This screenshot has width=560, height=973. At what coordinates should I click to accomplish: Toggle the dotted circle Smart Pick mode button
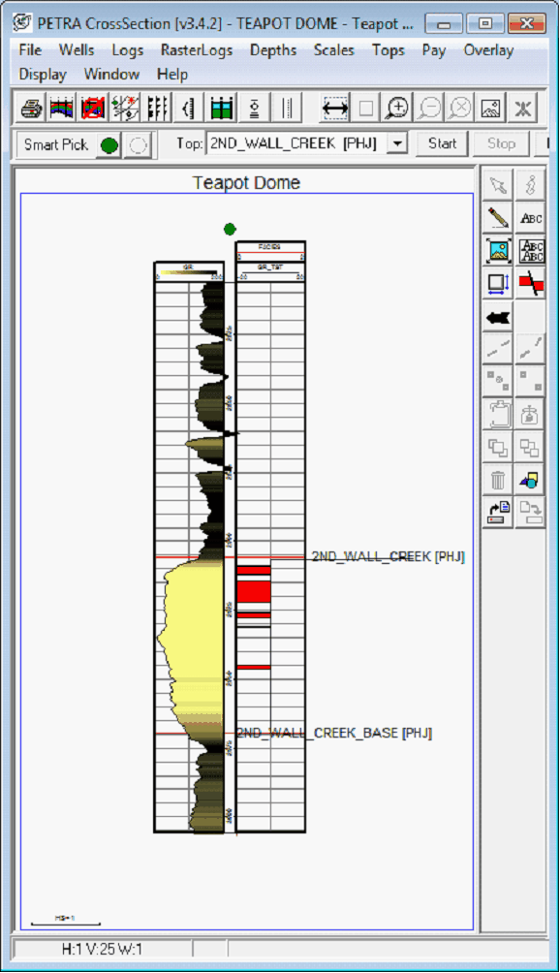(x=137, y=145)
